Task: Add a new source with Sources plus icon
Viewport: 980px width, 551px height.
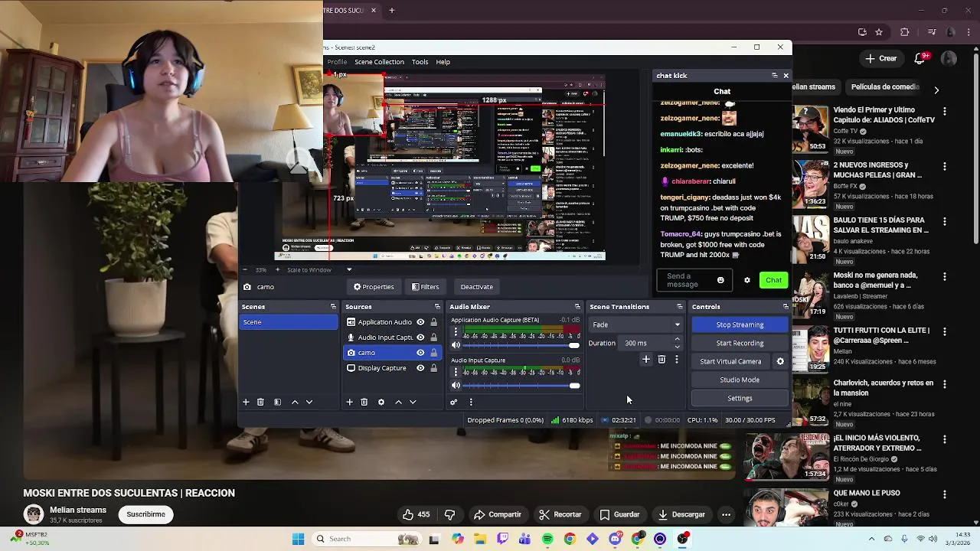Action: click(349, 402)
